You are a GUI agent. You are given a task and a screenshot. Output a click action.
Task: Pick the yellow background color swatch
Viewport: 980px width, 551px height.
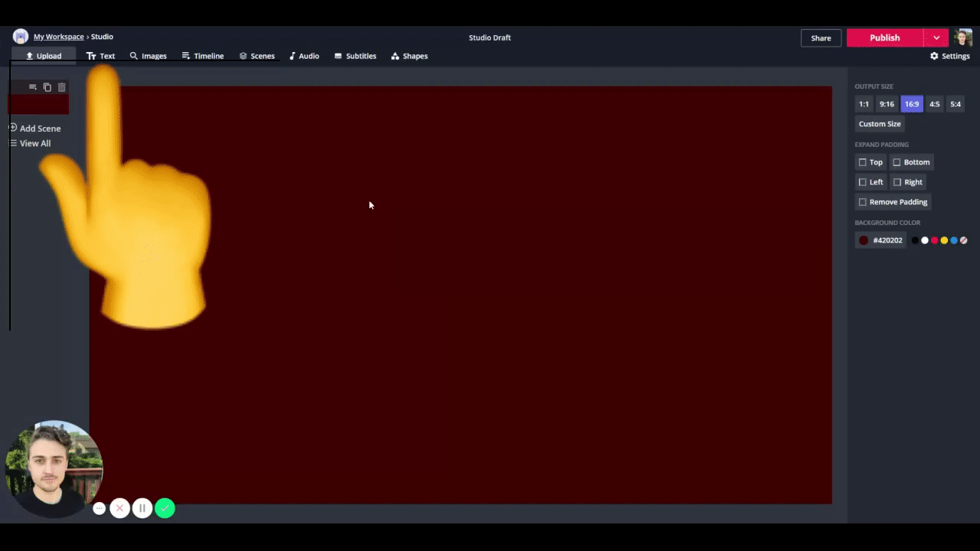tap(944, 240)
